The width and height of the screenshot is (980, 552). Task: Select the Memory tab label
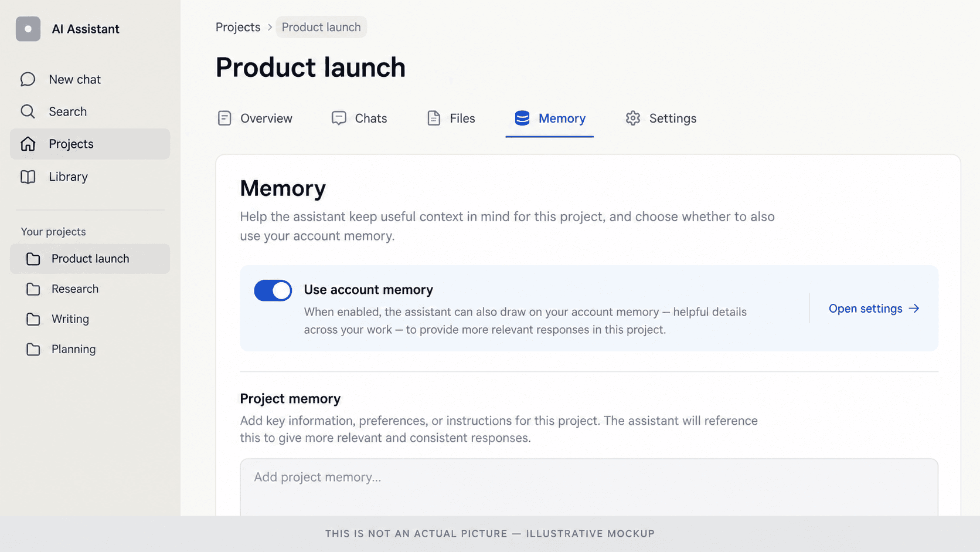coord(562,118)
